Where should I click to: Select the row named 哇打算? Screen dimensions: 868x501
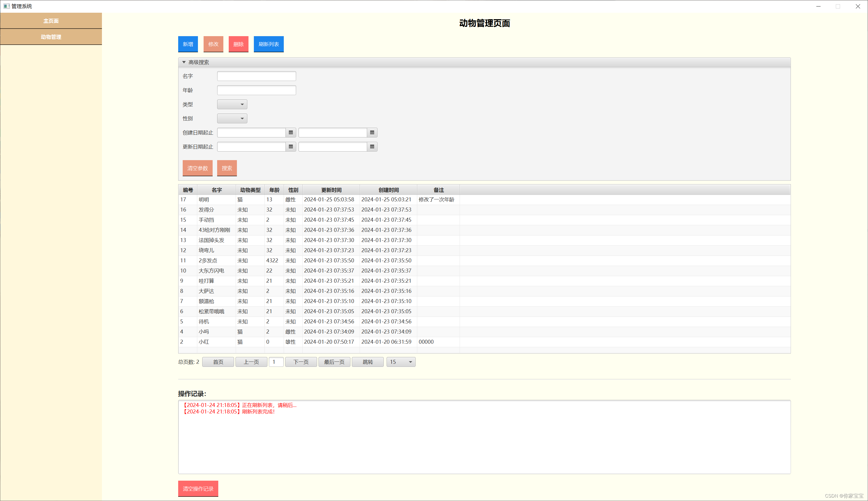[x=484, y=281]
